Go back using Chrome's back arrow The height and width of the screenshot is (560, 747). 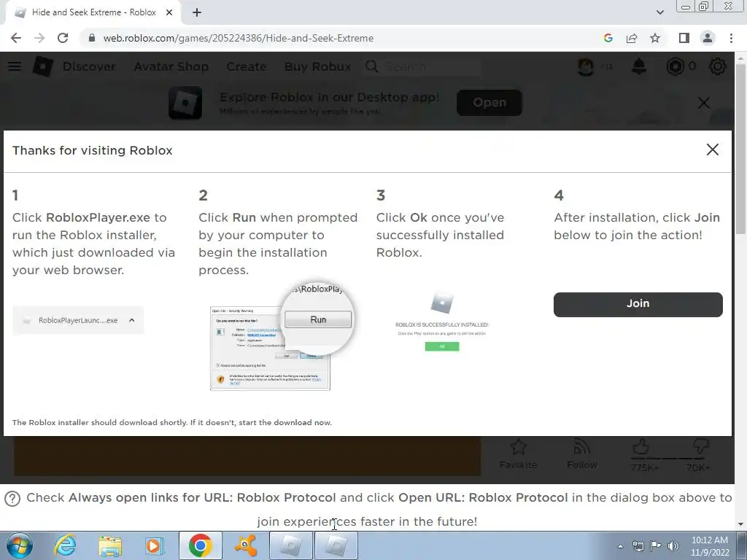[16, 38]
